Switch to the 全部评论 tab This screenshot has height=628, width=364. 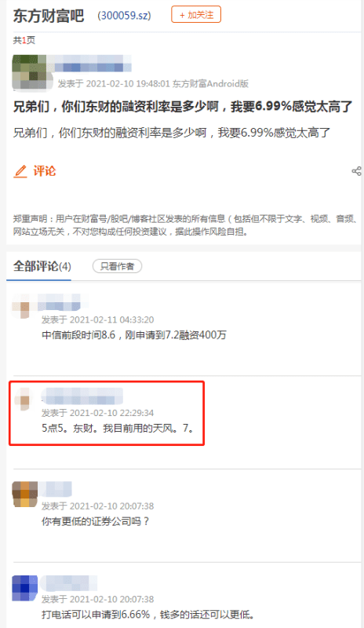(42, 266)
